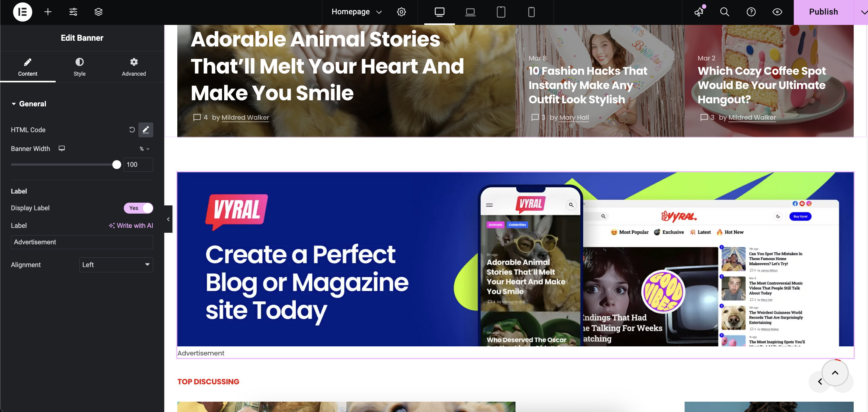Click the Banner Width slider handle

point(116,165)
